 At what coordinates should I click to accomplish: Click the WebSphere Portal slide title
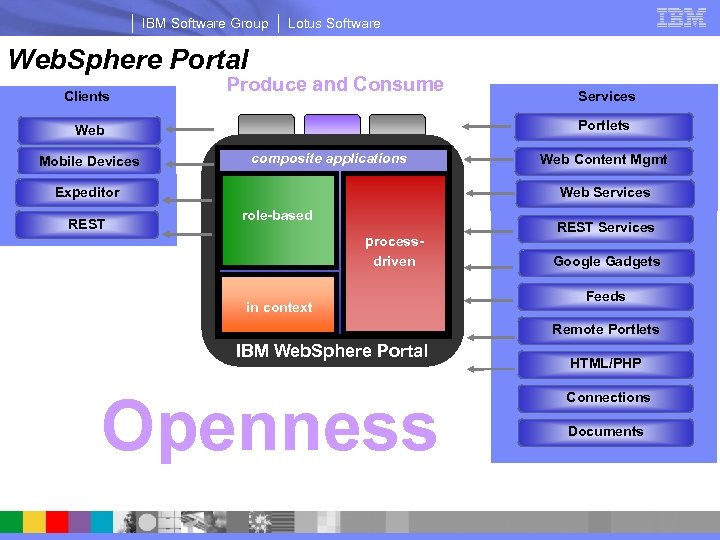129,60
